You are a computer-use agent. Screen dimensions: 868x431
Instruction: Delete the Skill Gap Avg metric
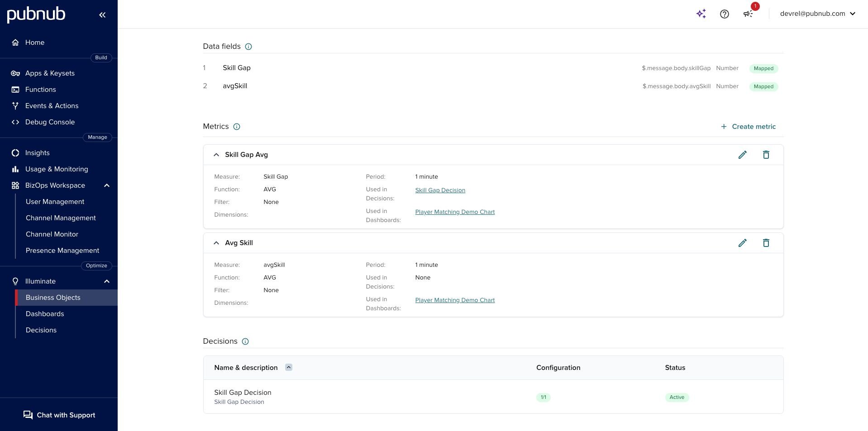[x=766, y=155]
